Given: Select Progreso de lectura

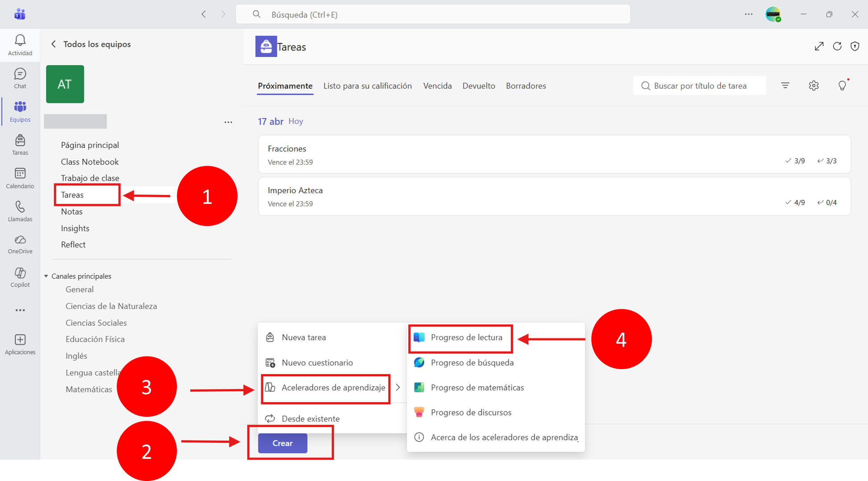Looking at the screenshot, I should pyautogui.click(x=496, y=337).
